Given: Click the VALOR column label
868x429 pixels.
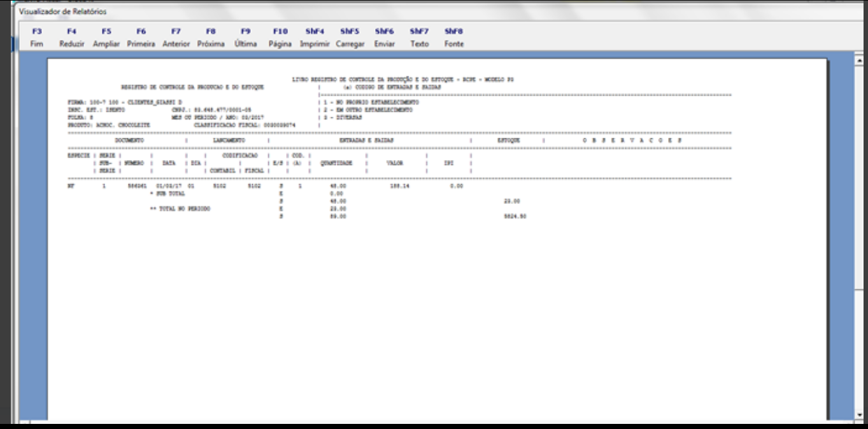Looking at the screenshot, I should [x=395, y=163].
